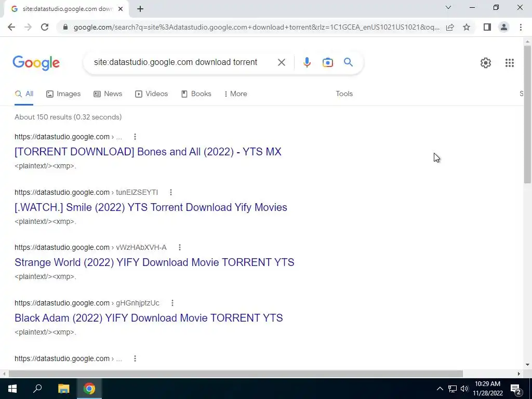Search by image with camera icon
532x399 pixels.
pos(327,62)
